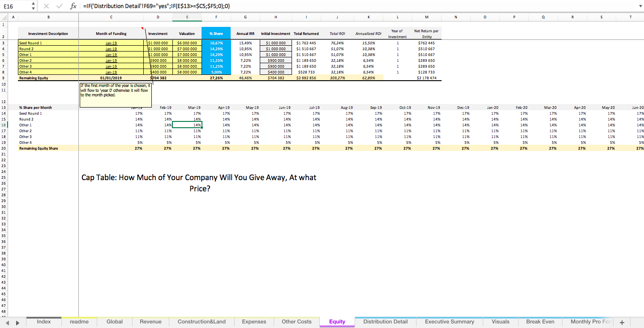The image size is (644, 328).
Task: Open the Executive Summary sheet
Action: [450, 322]
